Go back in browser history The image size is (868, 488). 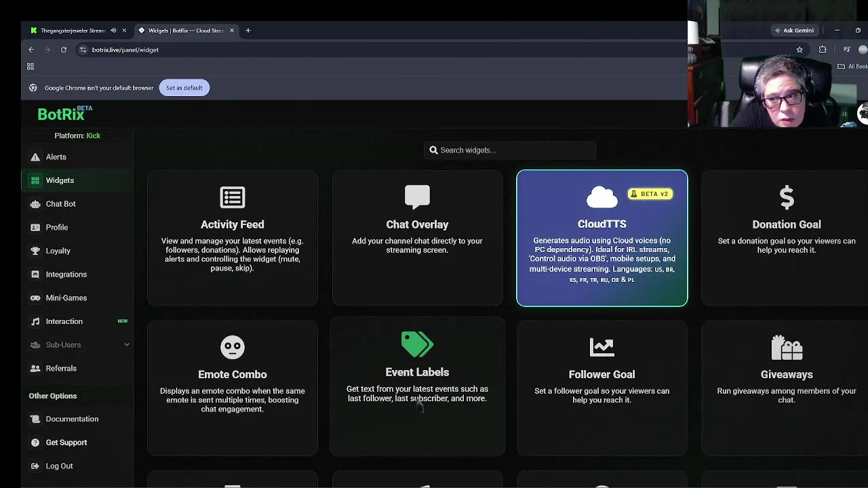(31, 49)
